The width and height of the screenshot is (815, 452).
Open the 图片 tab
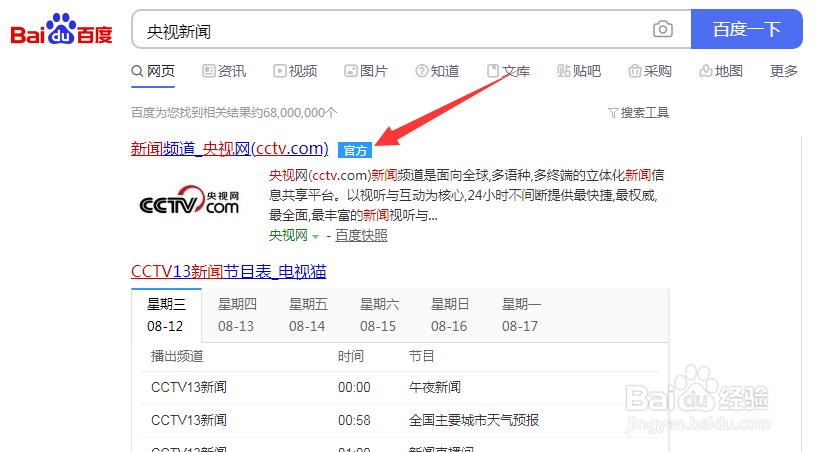click(x=366, y=71)
